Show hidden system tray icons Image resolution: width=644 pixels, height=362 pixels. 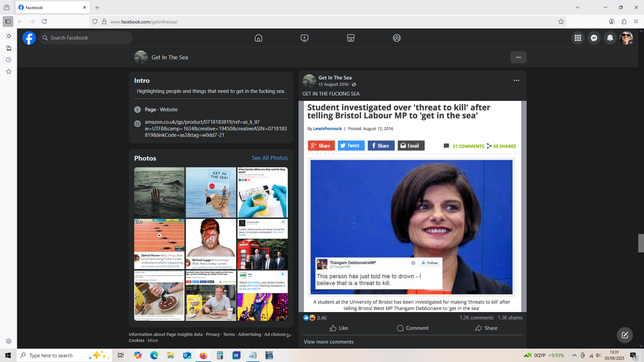pyautogui.click(x=574, y=355)
